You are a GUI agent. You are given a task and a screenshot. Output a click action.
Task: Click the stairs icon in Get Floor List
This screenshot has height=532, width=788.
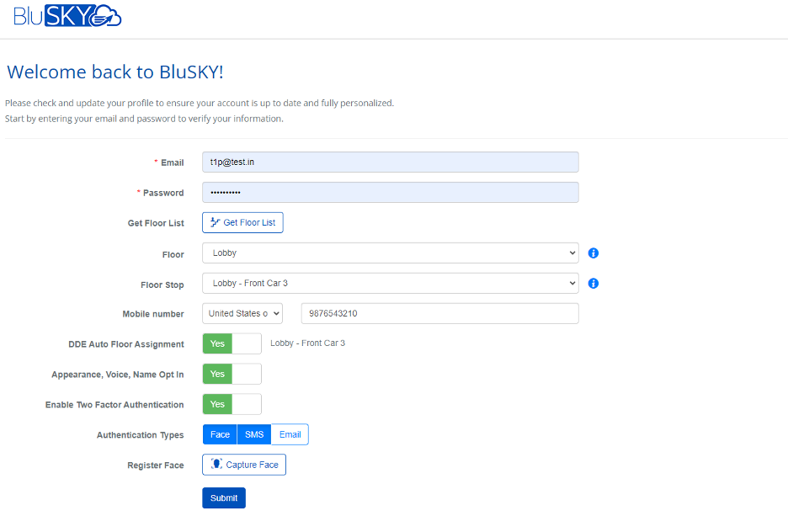215,222
